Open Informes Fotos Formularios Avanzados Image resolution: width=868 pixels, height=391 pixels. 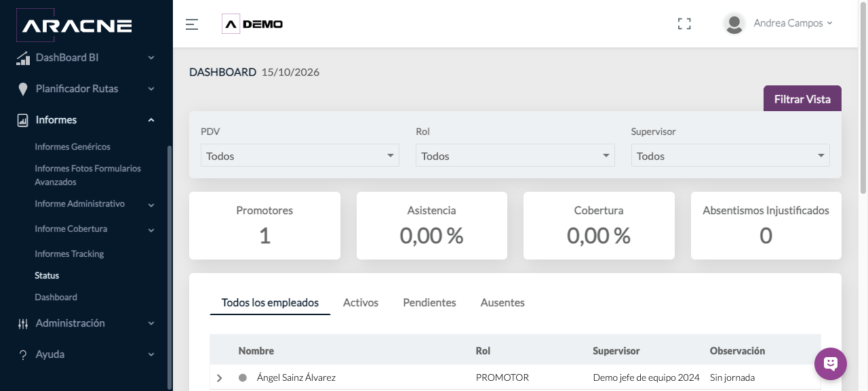pos(87,175)
